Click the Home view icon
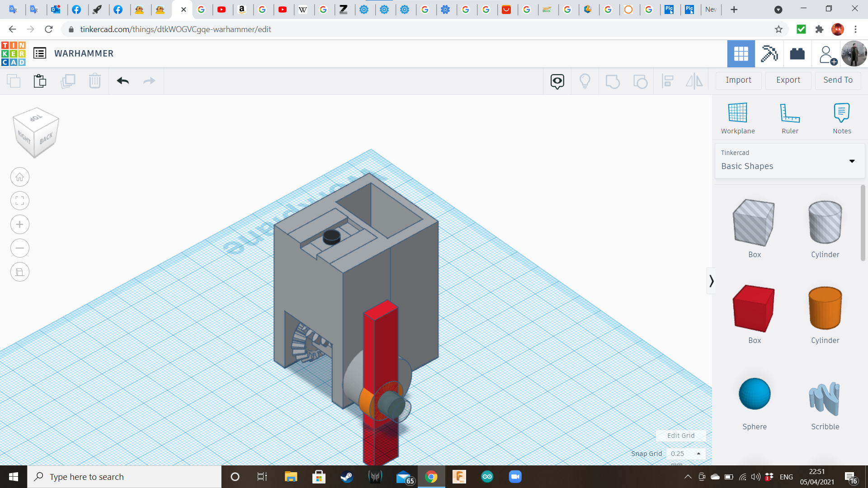 click(20, 177)
